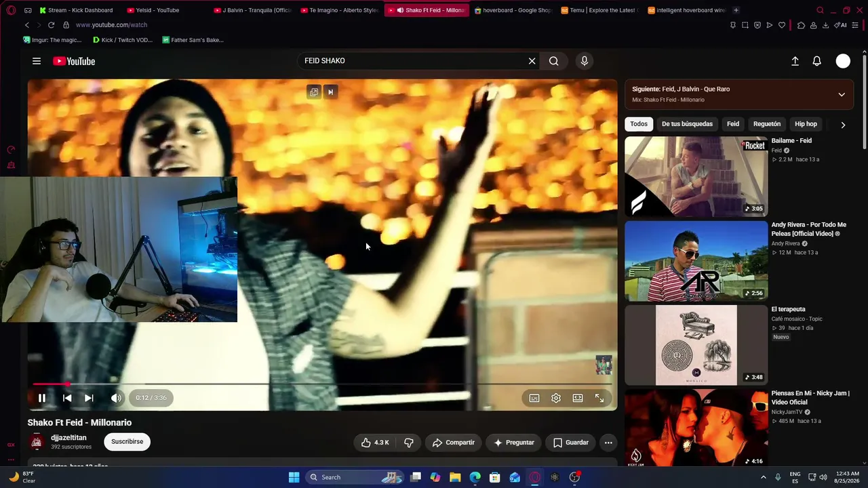Like the video with 4.3 K likes

(375, 443)
